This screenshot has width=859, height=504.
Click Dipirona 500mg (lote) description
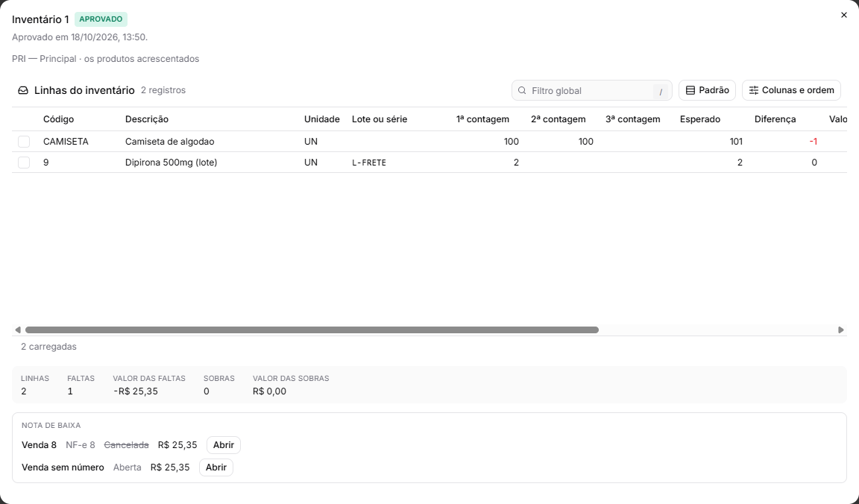[171, 162]
